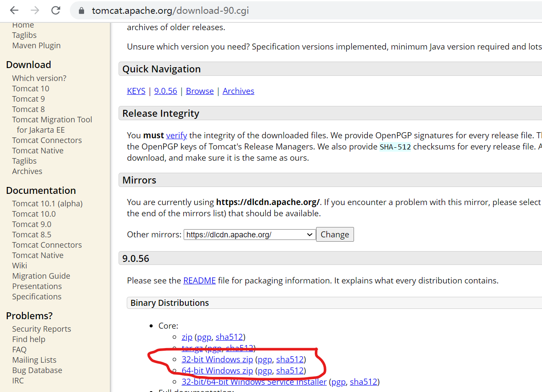Open sha512 link for 64-bit Windows zip
542x392 pixels.
point(290,370)
